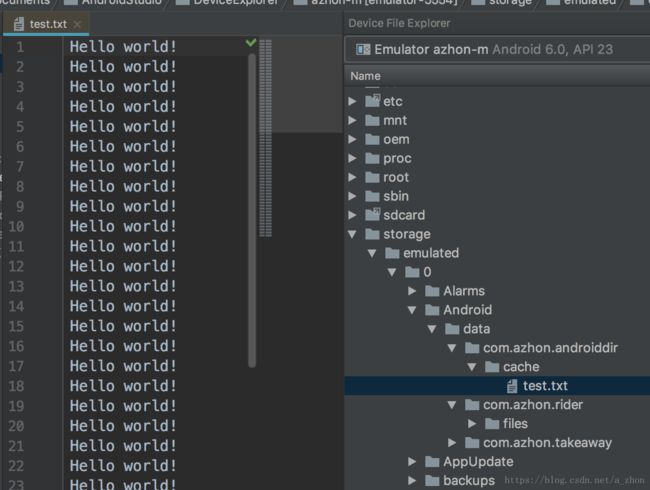Expand the etc folder
The height and width of the screenshot is (490, 650).
pyautogui.click(x=352, y=101)
